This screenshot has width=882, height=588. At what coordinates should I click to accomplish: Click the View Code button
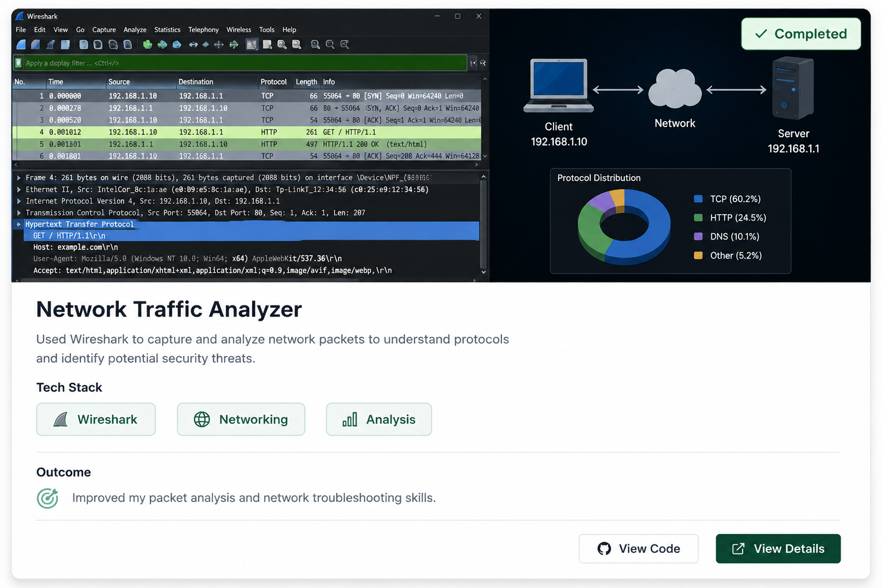point(639,548)
